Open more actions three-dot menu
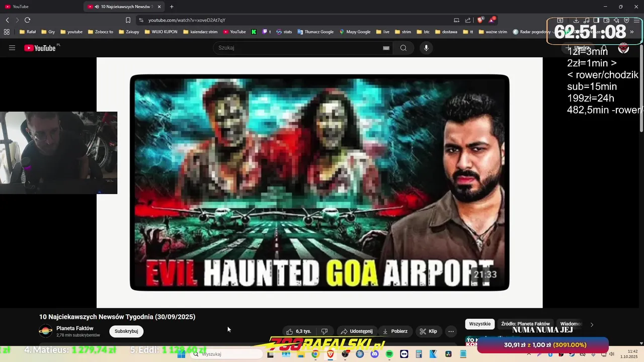 [451, 331]
